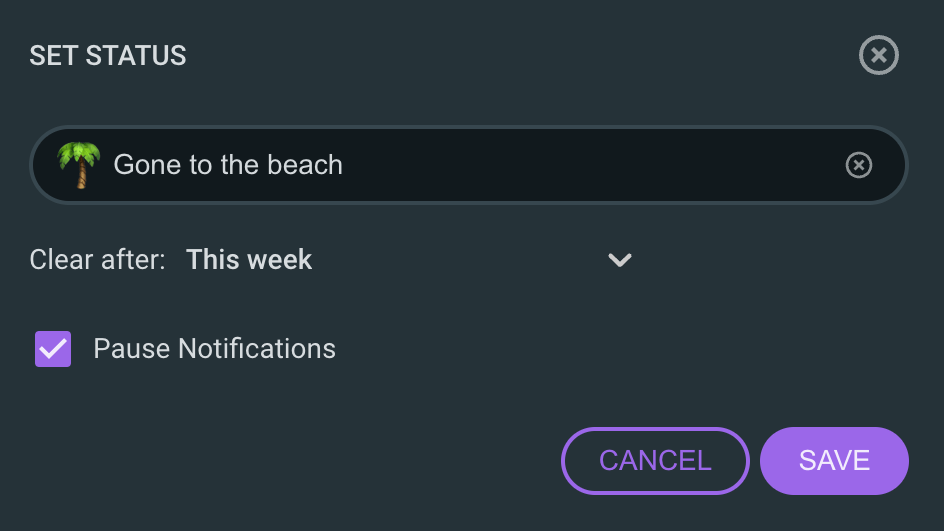Focus the "Gone to the beach" status field
Screen dimensions: 944x531
tap(450, 165)
